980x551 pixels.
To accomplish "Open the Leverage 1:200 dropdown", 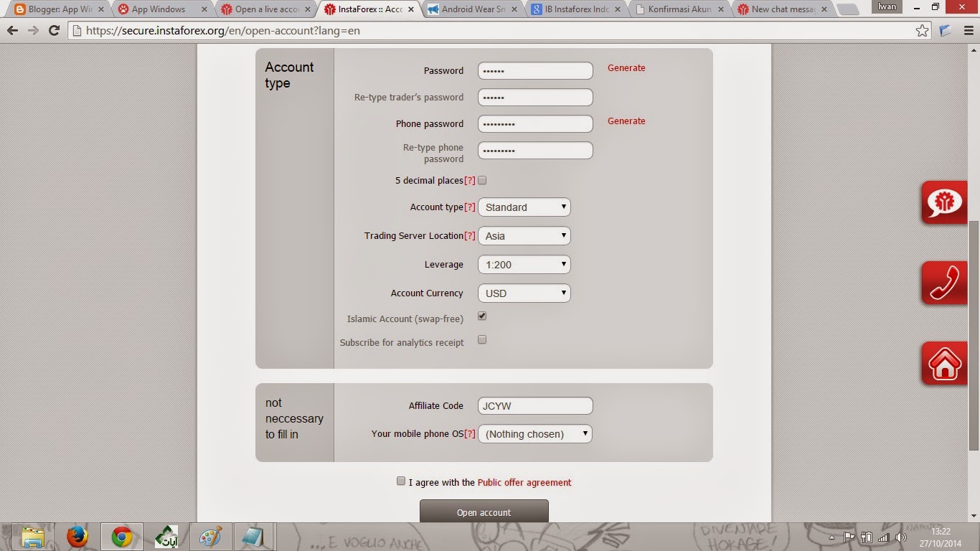I will 524,265.
